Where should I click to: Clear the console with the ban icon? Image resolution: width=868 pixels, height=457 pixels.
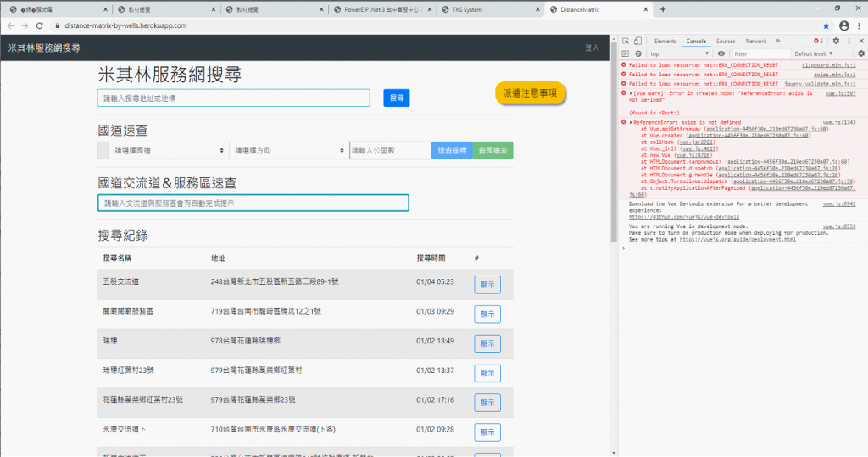click(638, 53)
